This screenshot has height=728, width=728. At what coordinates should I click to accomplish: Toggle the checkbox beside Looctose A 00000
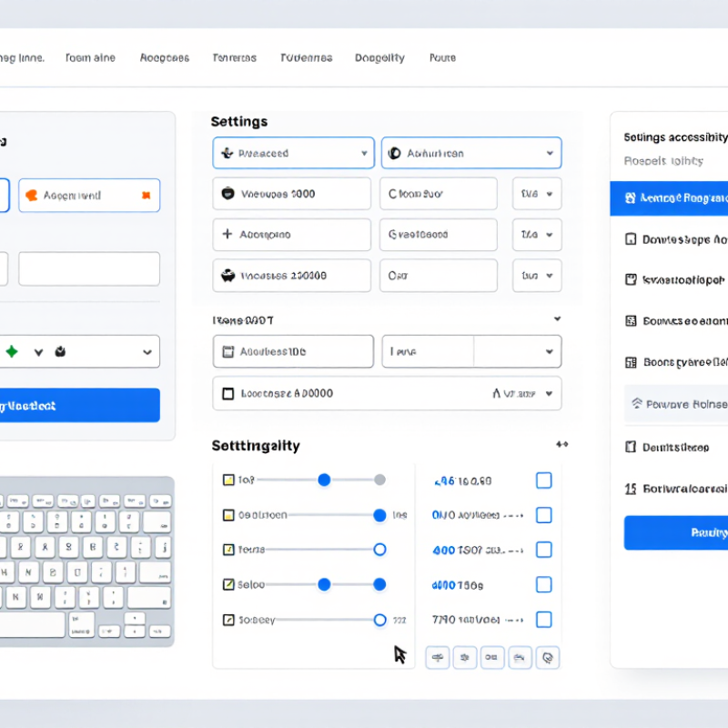228,394
